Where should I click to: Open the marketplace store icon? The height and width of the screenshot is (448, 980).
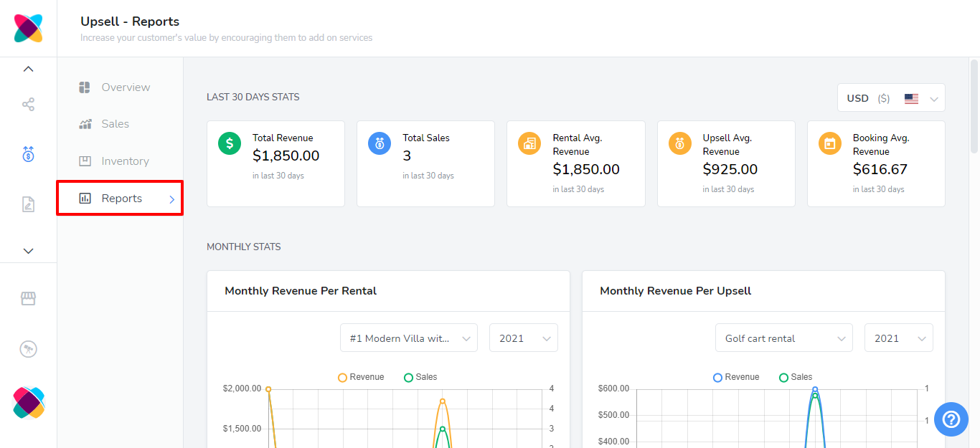tap(28, 298)
